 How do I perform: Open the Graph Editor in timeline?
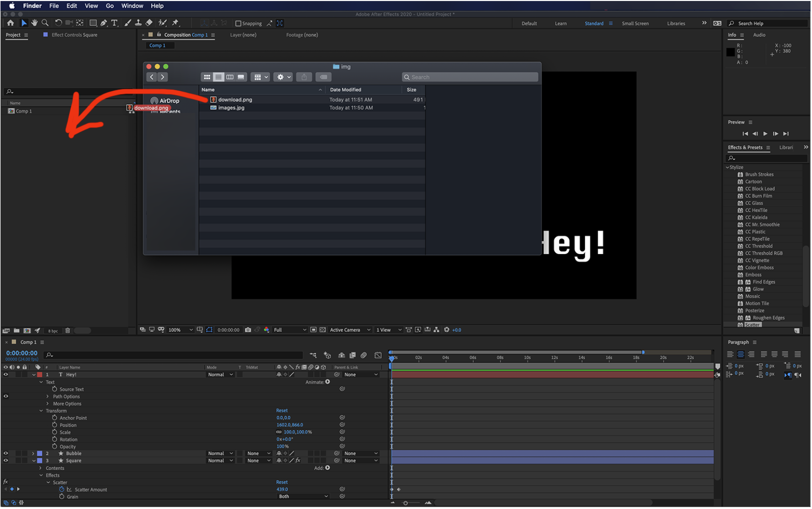[x=378, y=355]
